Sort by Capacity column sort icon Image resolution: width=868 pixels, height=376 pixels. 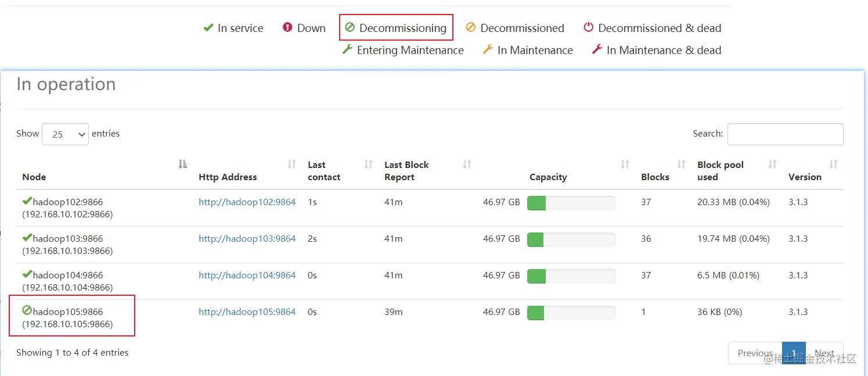tap(625, 164)
